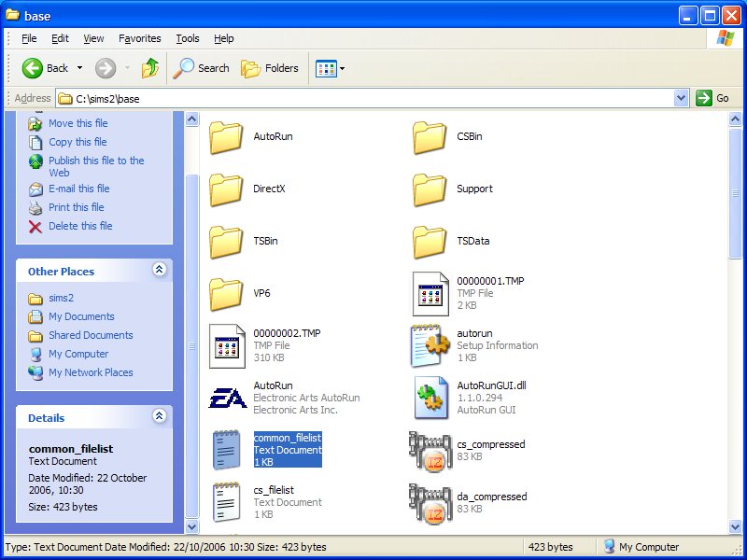Open the Edit menu
The image size is (747, 560).
60,38
